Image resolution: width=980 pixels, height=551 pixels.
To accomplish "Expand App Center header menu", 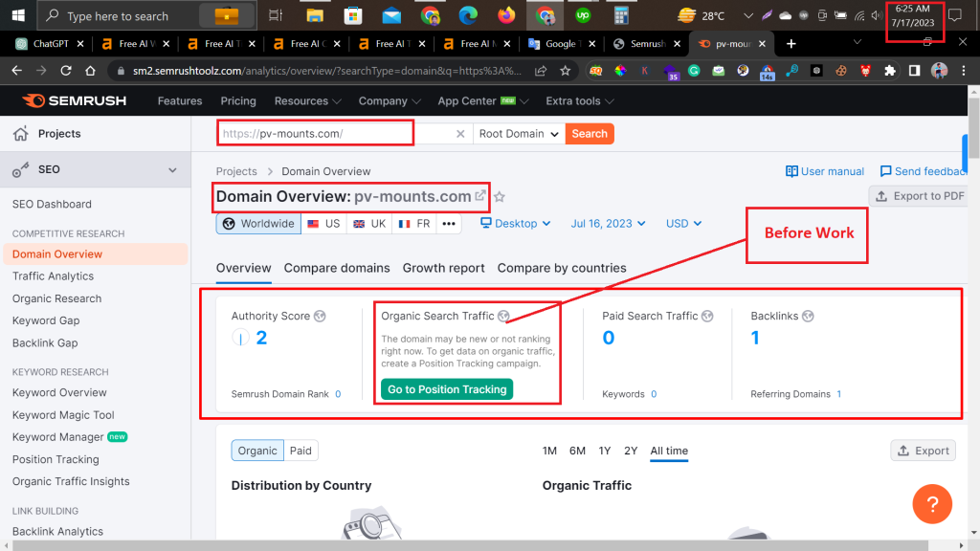I will [483, 100].
